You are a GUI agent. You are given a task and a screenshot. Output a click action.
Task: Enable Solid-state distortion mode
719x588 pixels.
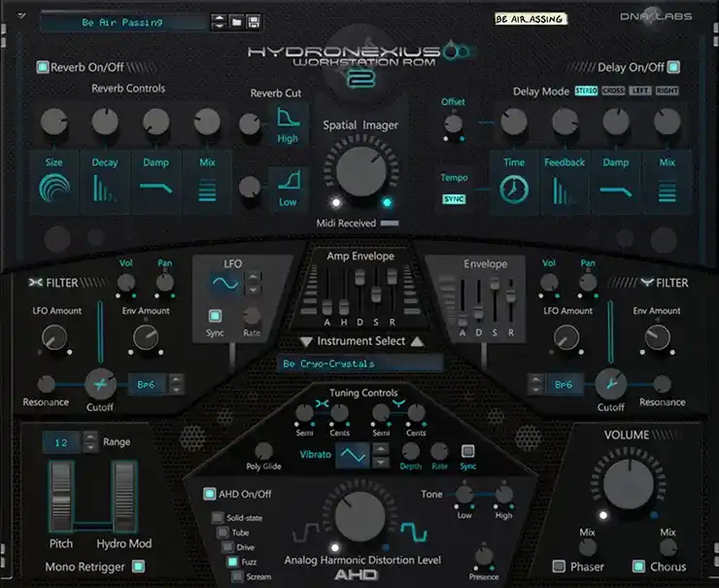click(218, 517)
